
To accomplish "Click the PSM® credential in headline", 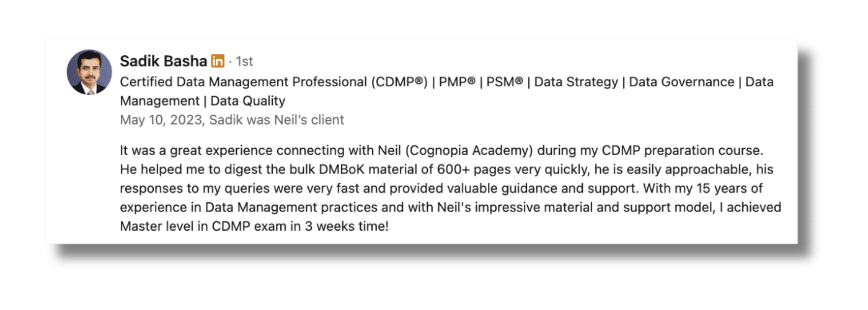I will (x=505, y=82).
